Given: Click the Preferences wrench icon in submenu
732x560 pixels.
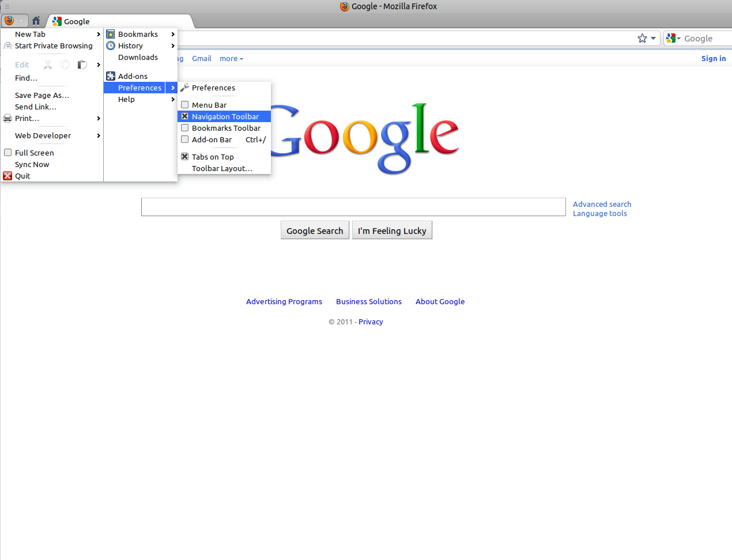Looking at the screenshot, I should click(x=184, y=88).
